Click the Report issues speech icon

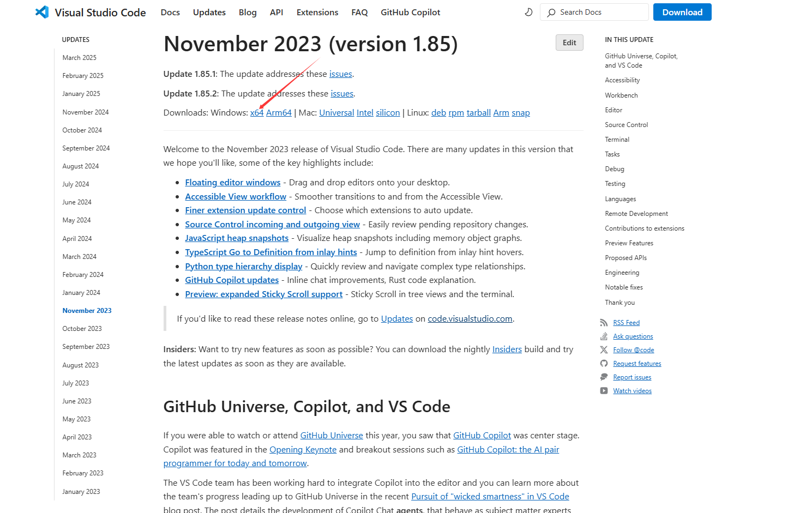[x=604, y=377]
